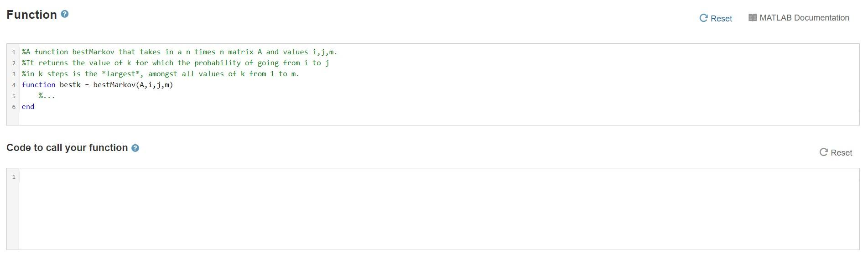Click the comment describing probability on line 2
Image resolution: width=868 pixels, height=266 pixels.
(x=175, y=63)
